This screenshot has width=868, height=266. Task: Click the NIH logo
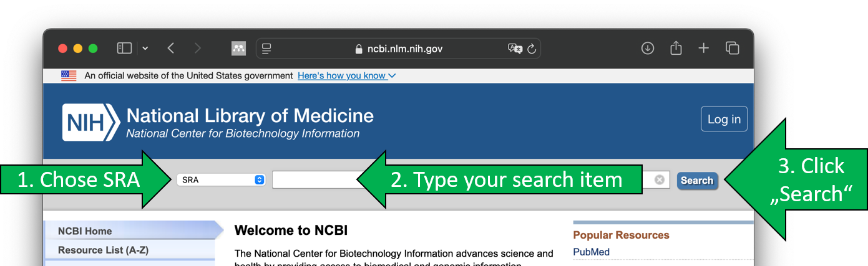click(90, 121)
